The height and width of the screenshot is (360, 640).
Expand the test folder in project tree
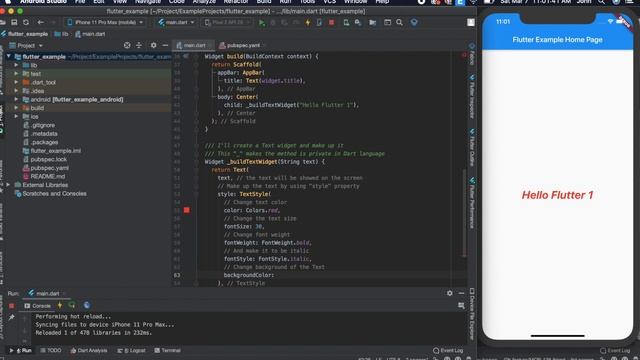16,74
